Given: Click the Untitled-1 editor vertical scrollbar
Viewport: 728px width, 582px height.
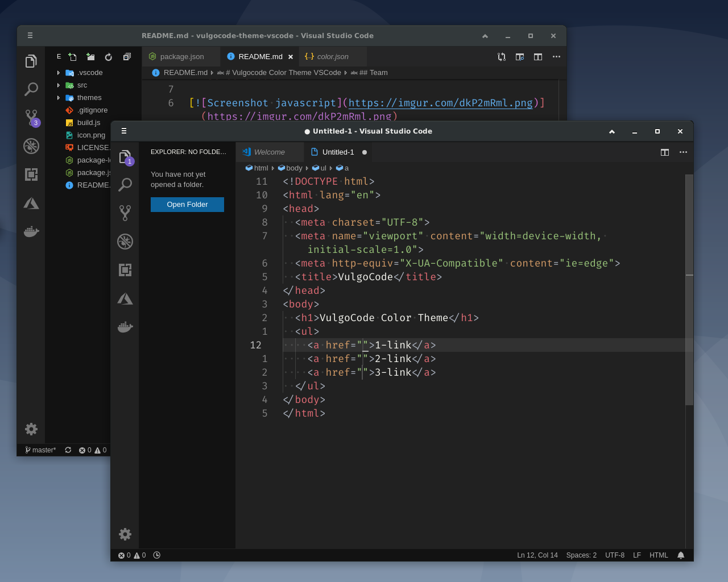Looking at the screenshot, I should [x=689, y=290].
